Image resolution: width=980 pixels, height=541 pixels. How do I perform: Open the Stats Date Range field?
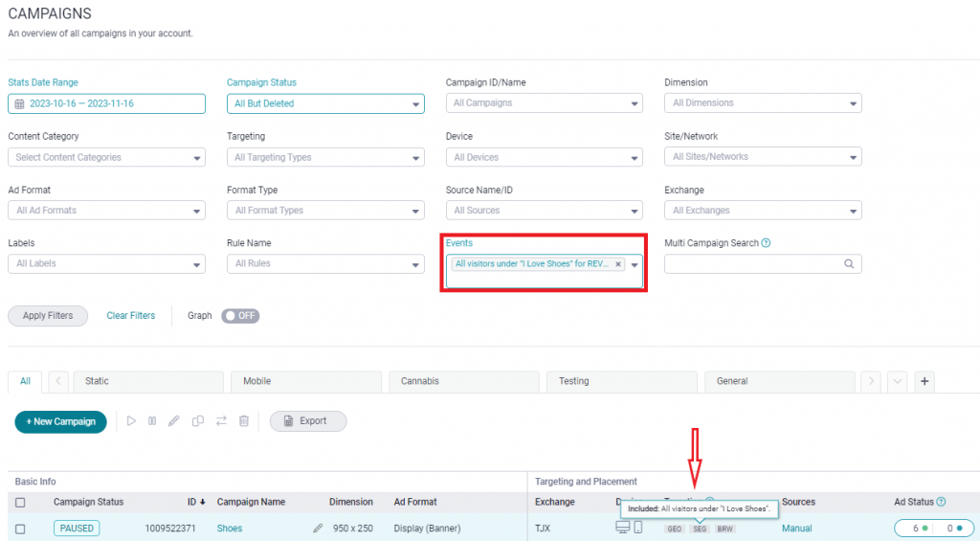click(x=107, y=103)
